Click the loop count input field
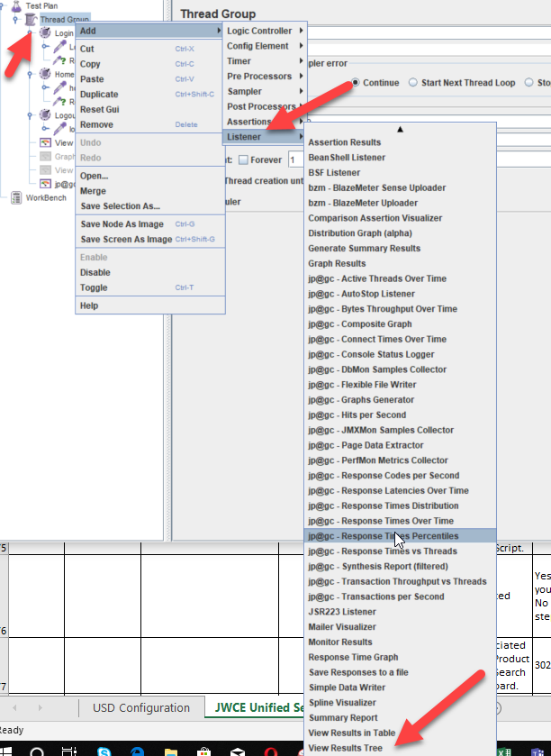Viewport: 551px width, 756px height. 297,160
